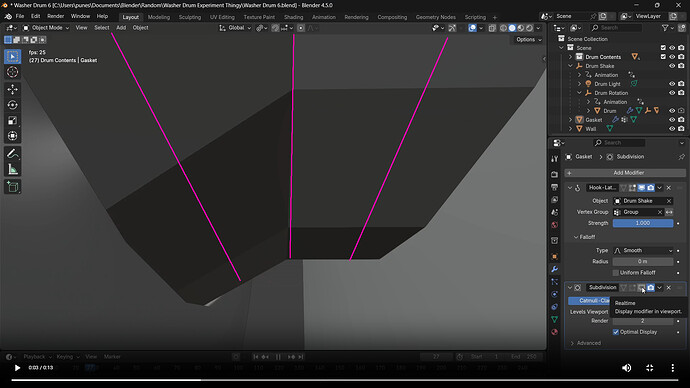Switch to the Sculpting workspace tab

[190, 17]
